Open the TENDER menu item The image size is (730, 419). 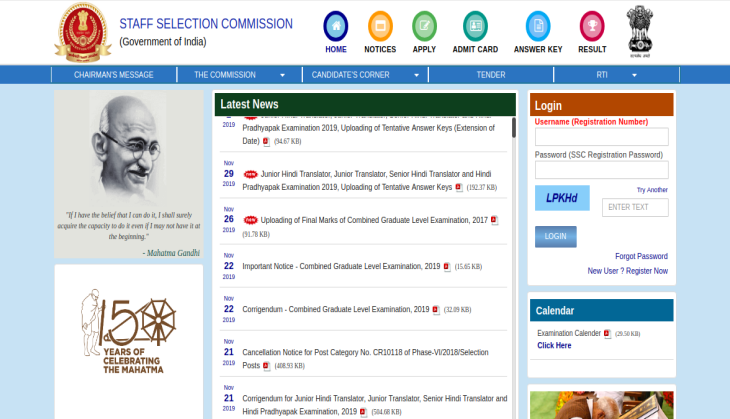[491, 75]
